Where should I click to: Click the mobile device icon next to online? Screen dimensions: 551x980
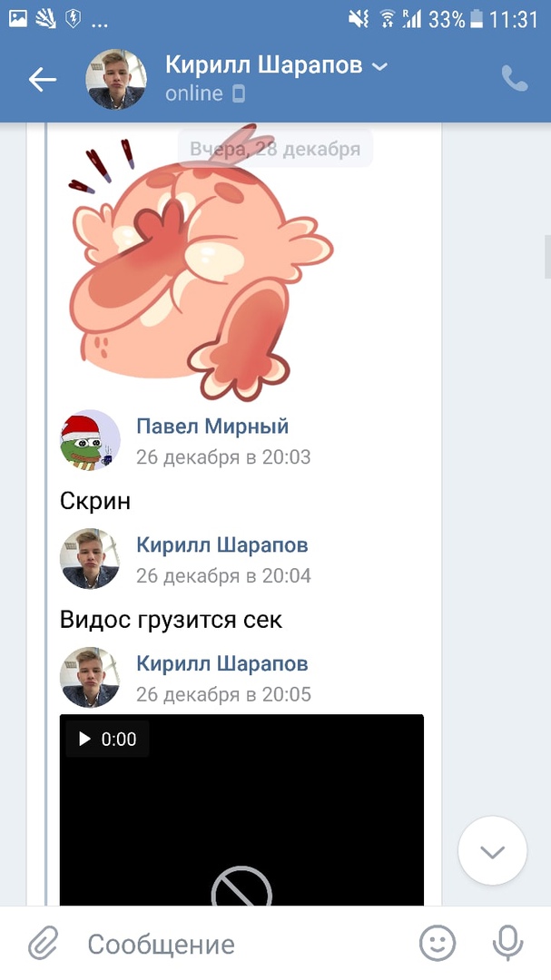[239, 93]
